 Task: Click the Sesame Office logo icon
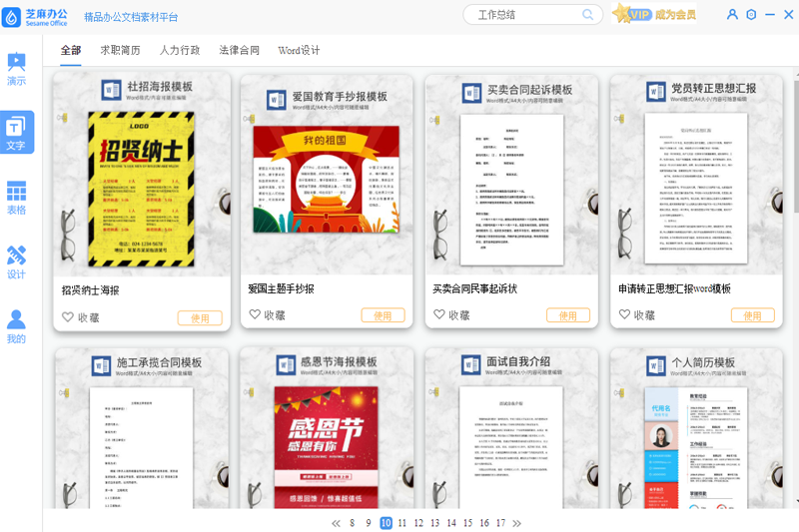tap(11, 17)
